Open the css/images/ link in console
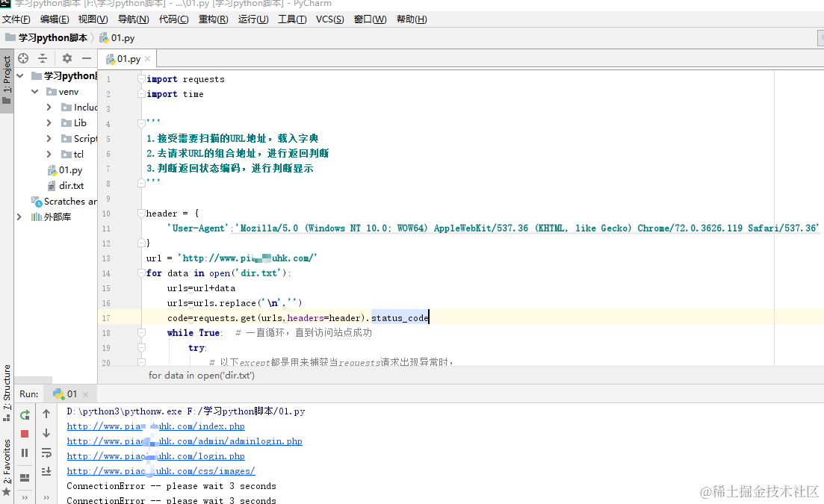The width and height of the screenshot is (824, 504). point(161,471)
